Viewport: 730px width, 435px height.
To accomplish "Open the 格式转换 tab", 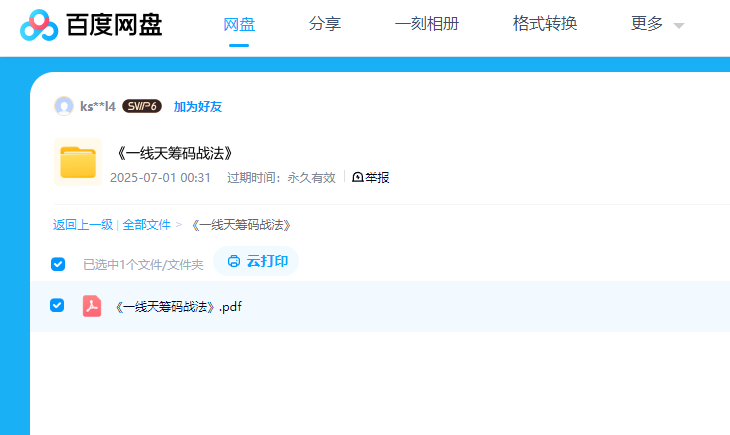I will coord(545,24).
